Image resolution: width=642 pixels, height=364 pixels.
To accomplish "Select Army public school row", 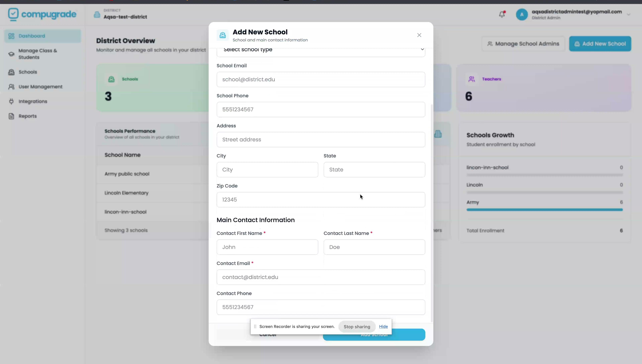I will coord(153,174).
